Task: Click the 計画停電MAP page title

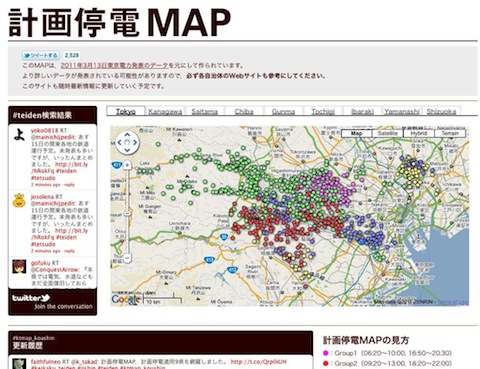Action: (119, 22)
